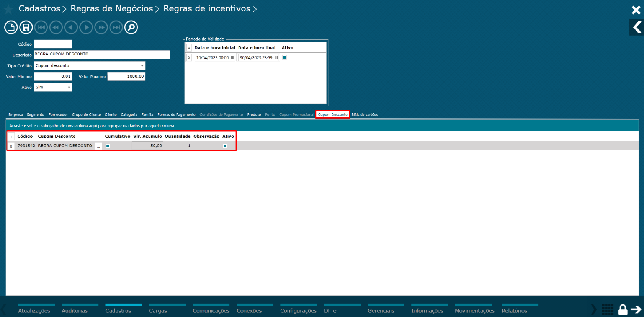The width and height of the screenshot is (644, 317).
Task: Toggle the Ativo checkbox in the validity period
Action: pos(284,57)
